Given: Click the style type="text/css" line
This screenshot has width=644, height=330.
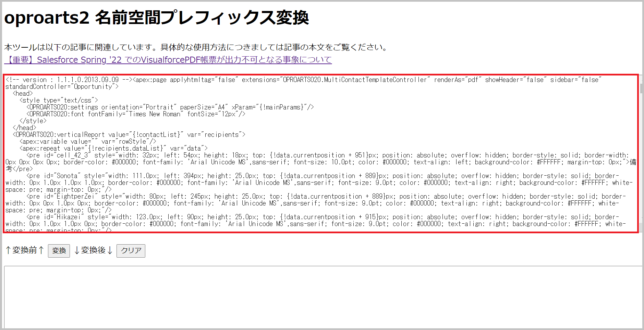Looking at the screenshot, I should [x=59, y=100].
